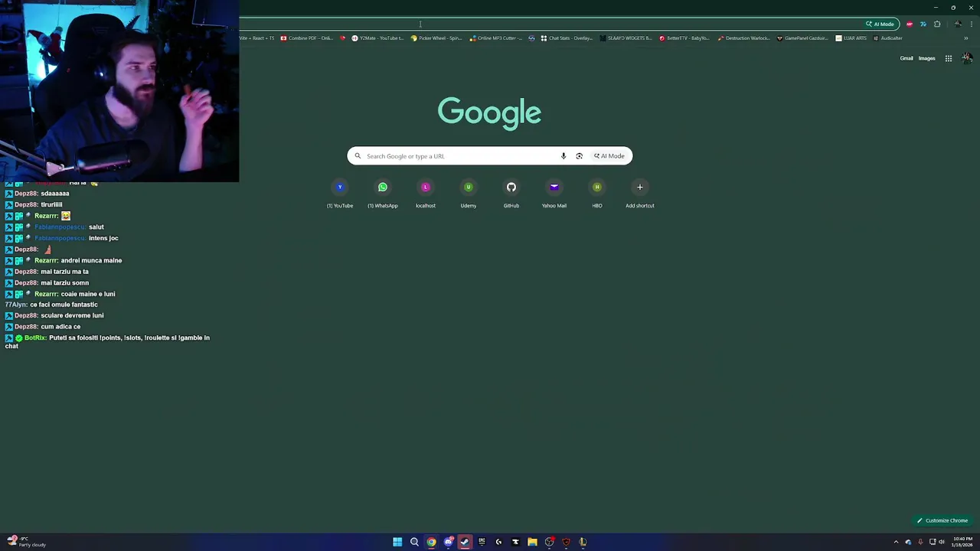Open the Destruction Warlock bookmark

pyautogui.click(x=743, y=38)
